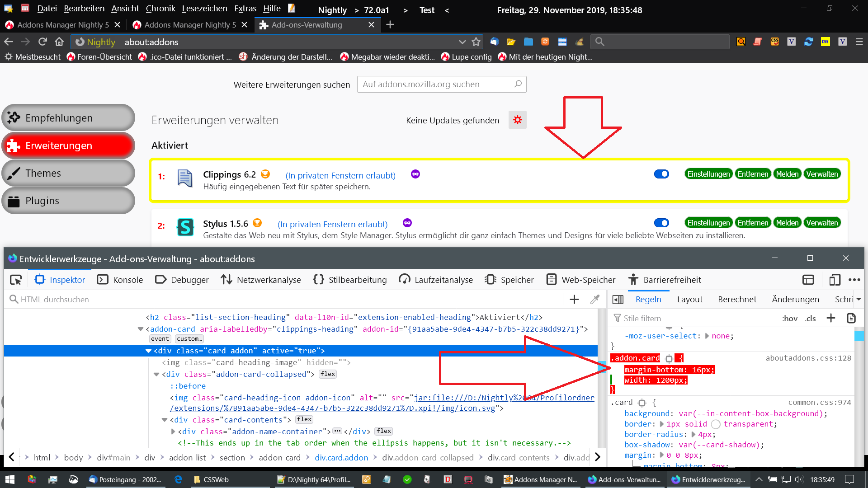Screen dimensions: 868x488
Task: Open the Lesezeichen menu
Action: [x=204, y=9]
